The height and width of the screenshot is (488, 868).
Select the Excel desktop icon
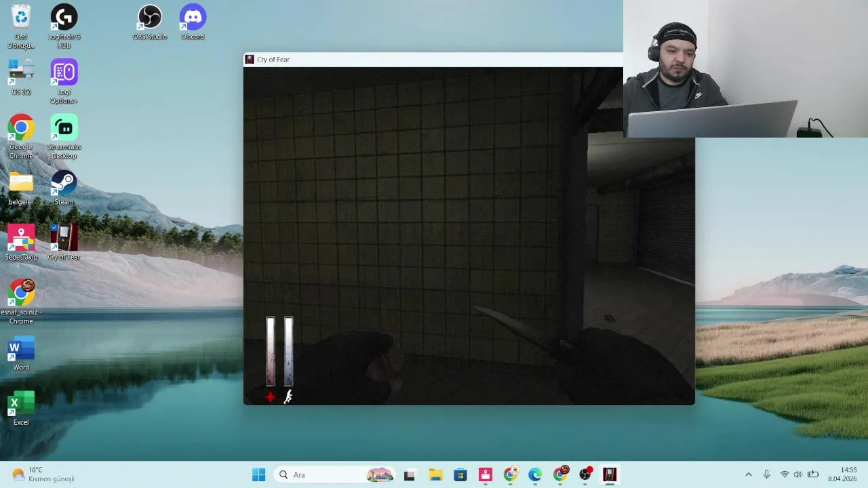coord(21,408)
